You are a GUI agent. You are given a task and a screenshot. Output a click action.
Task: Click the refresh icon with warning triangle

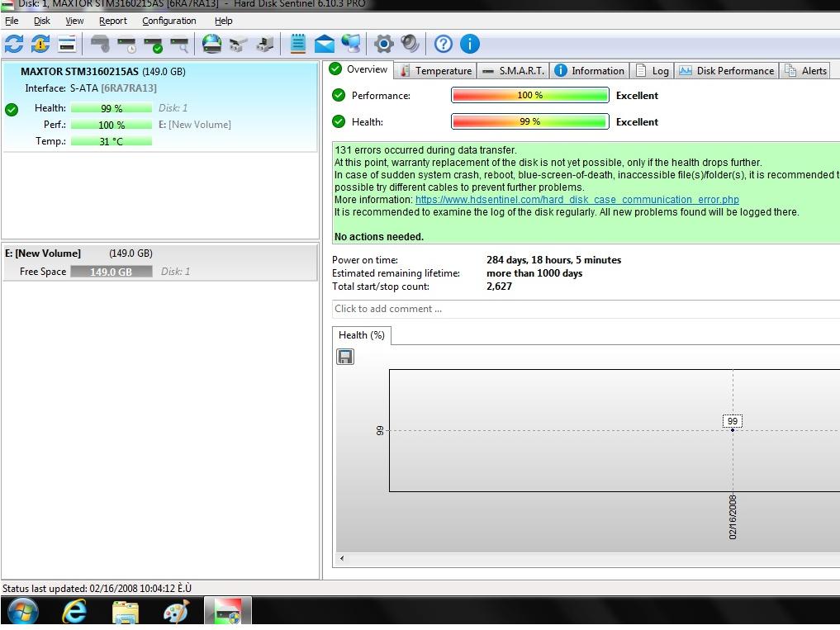click(40, 44)
